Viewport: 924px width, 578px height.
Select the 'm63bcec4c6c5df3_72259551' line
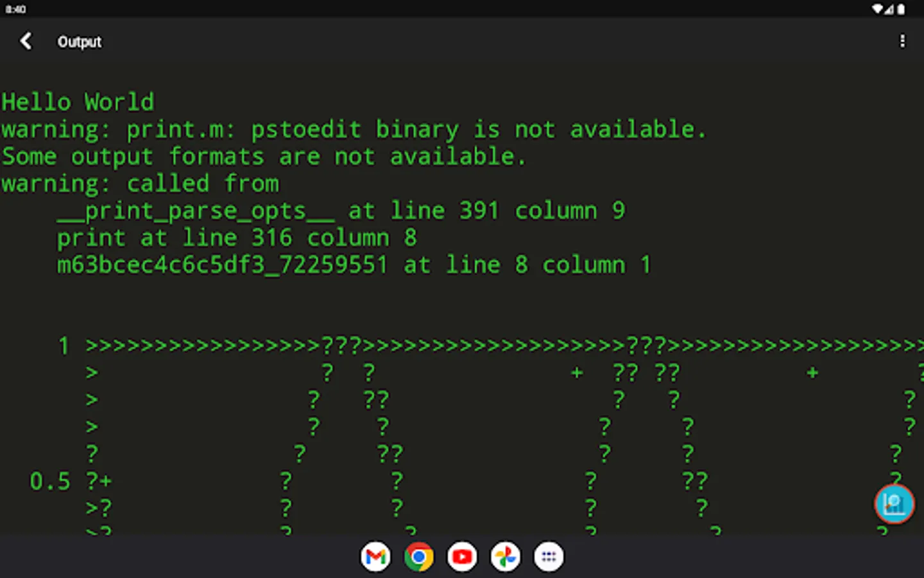[x=354, y=265]
